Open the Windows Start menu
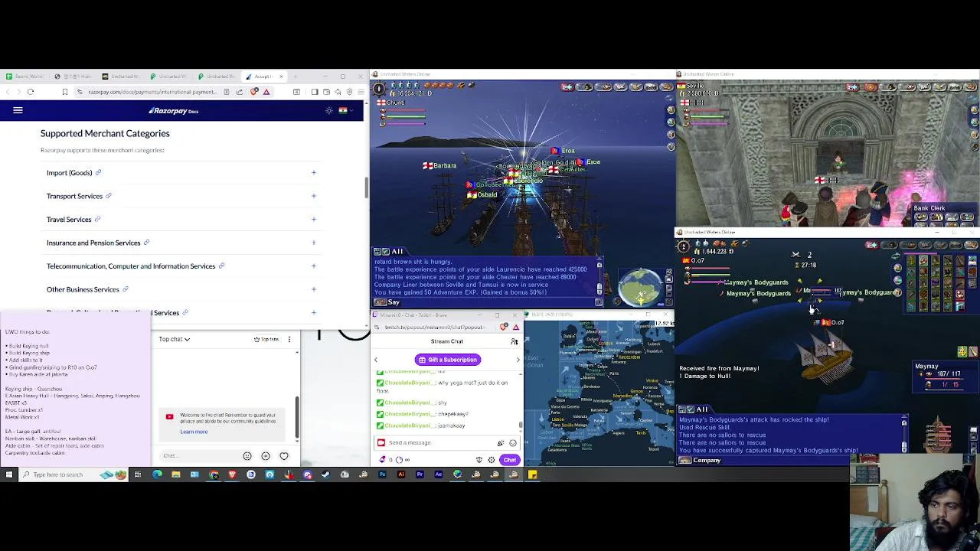 click(x=8, y=474)
